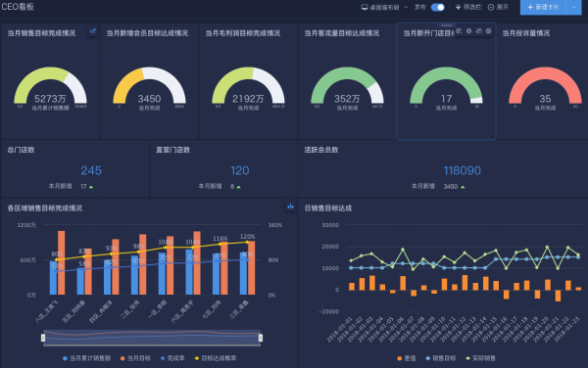The height and width of the screenshot is (368, 588).
Task: Select the 当月投诉量情况 gauge card
Action: (x=545, y=81)
